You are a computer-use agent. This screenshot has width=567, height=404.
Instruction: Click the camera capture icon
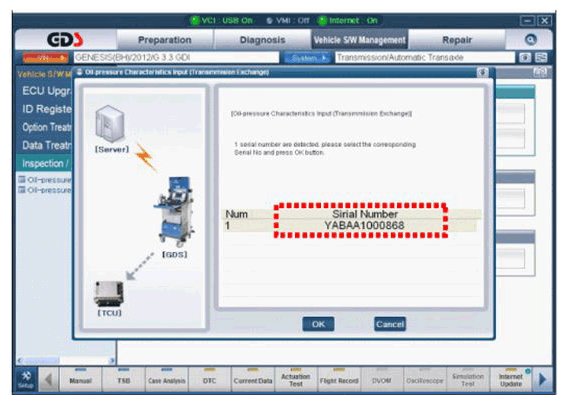point(525,58)
